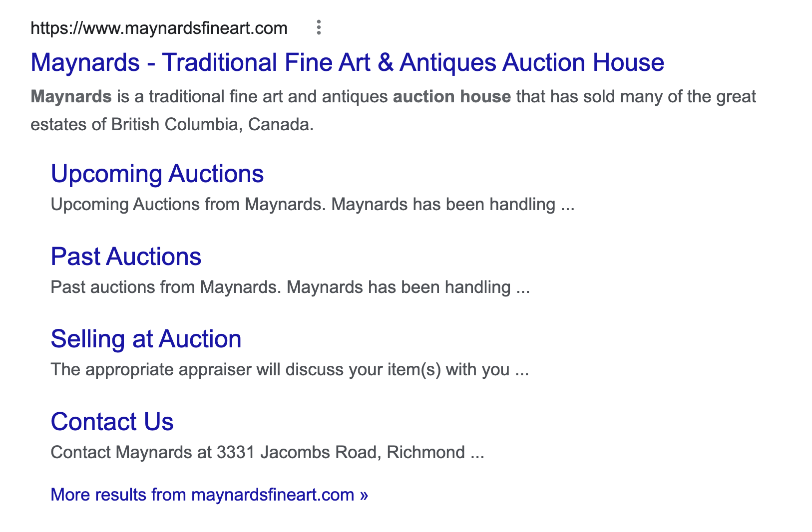Click the ellipsis ending the Upcoming Auctions snippet
The image size is (812, 532).
[x=568, y=205]
